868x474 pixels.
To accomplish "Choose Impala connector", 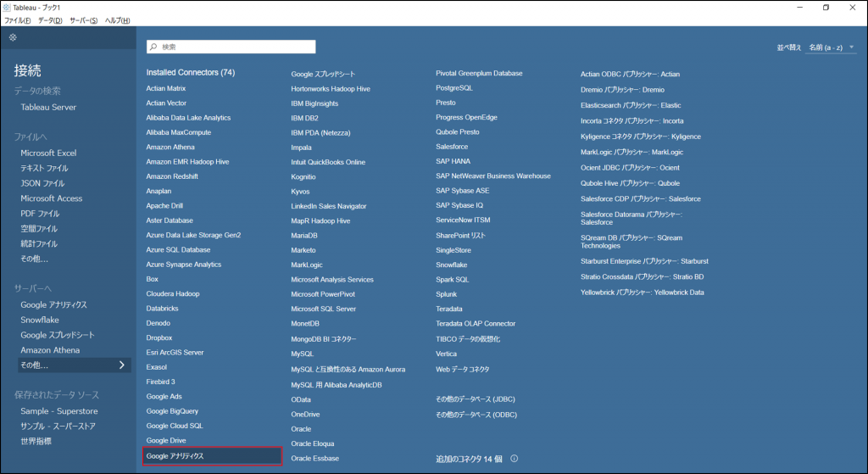I will [x=301, y=148].
